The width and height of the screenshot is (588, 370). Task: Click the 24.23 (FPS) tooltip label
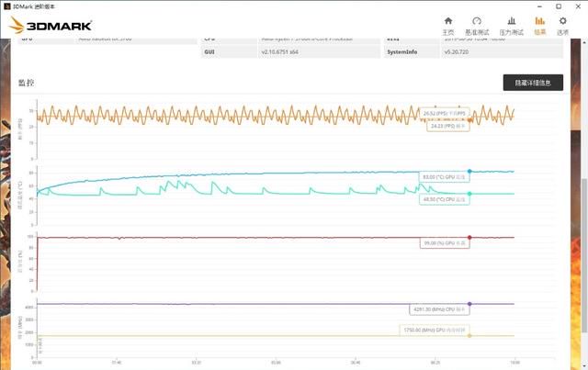447,126
